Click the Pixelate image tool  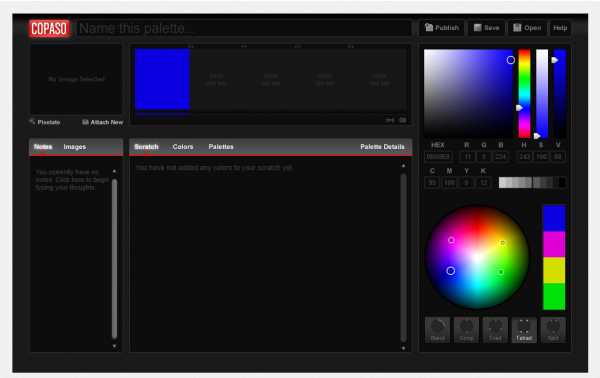click(45, 122)
